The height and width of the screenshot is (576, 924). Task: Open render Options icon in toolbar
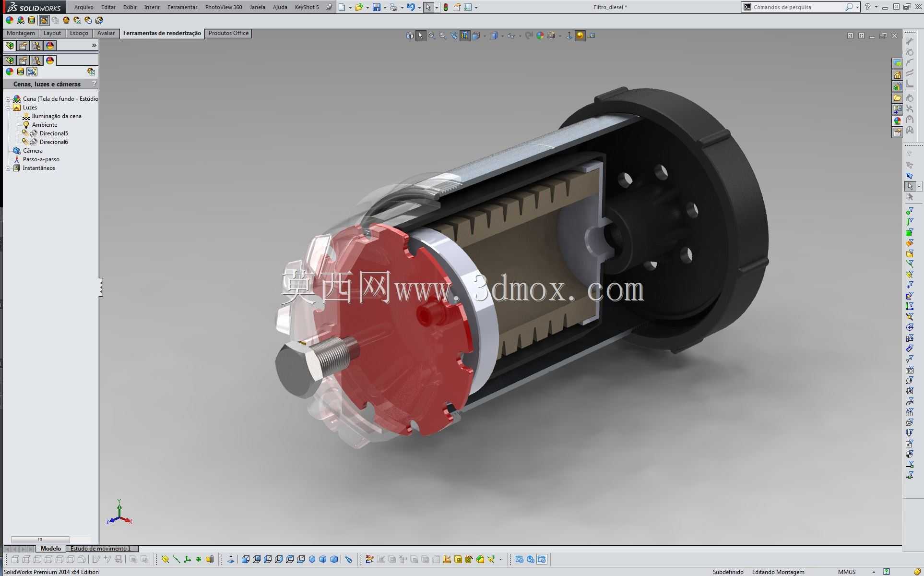click(x=77, y=20)
